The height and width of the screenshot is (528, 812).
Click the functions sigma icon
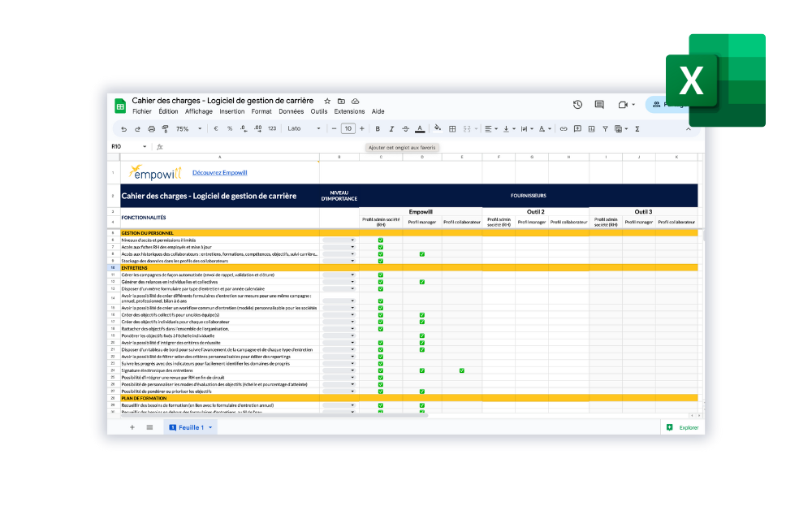[637, 128]
